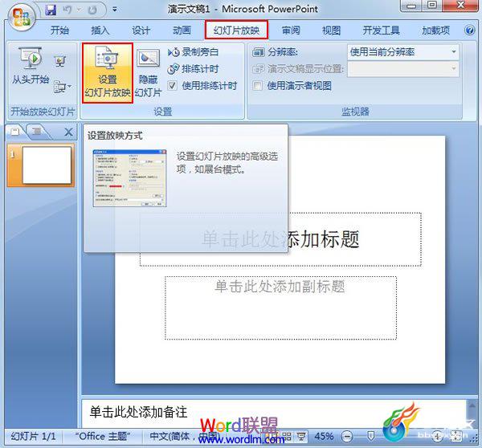Click 排练计时
The image size is (482, 448).
pos(193,69)
